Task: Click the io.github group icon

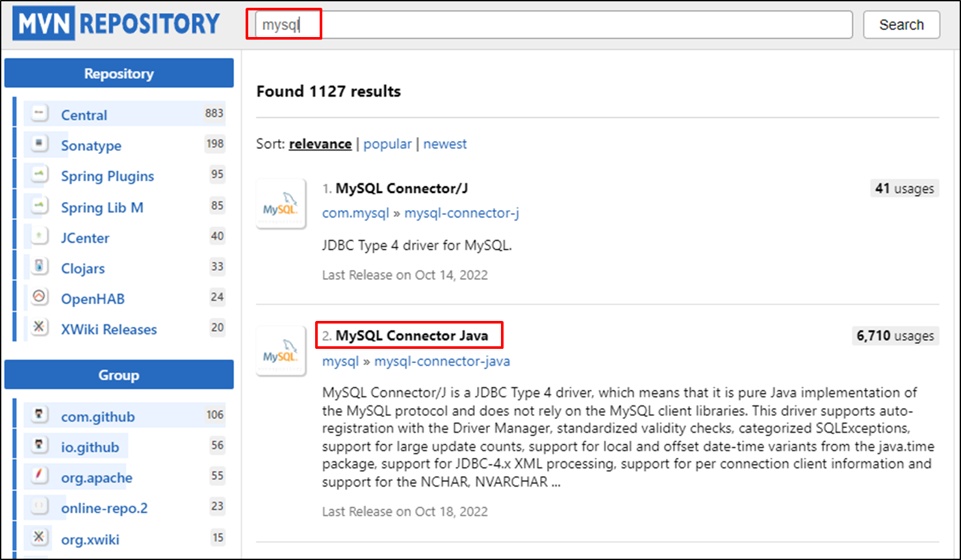Action: (x=40, y=446)
